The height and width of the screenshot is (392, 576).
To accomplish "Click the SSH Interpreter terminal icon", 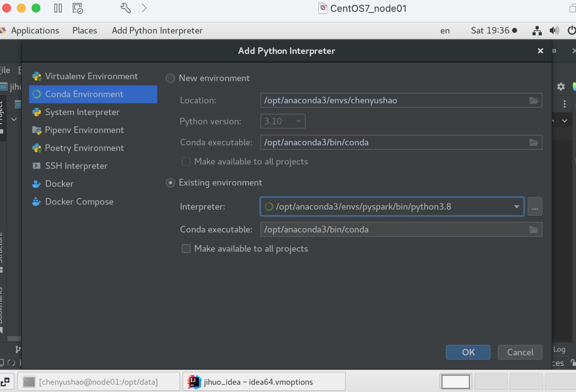I will 36,166.
